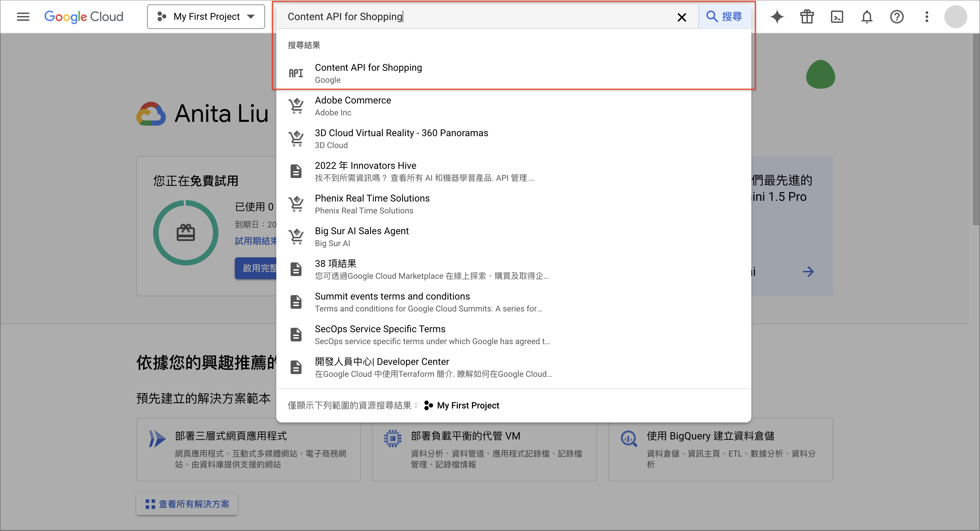Viewport: 980px width, 531px height.
Task: Select the Adobe Commerce search result
Action: click(x=353, y=105)
